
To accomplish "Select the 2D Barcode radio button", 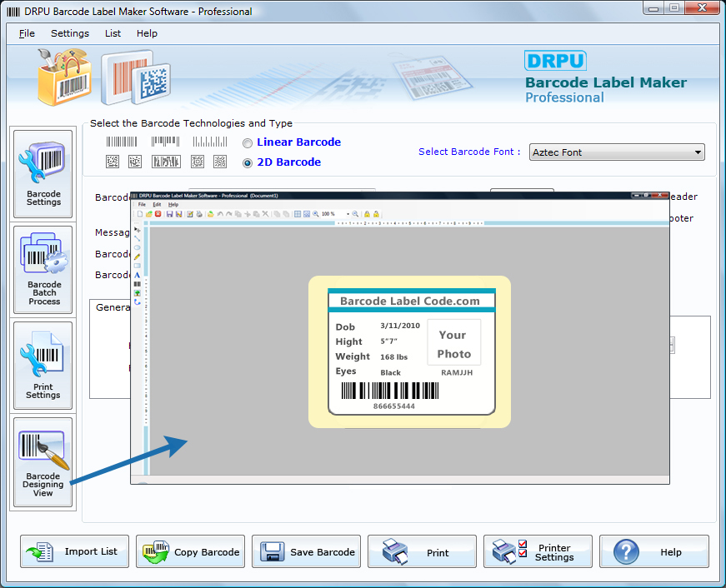I will [248, 163].
